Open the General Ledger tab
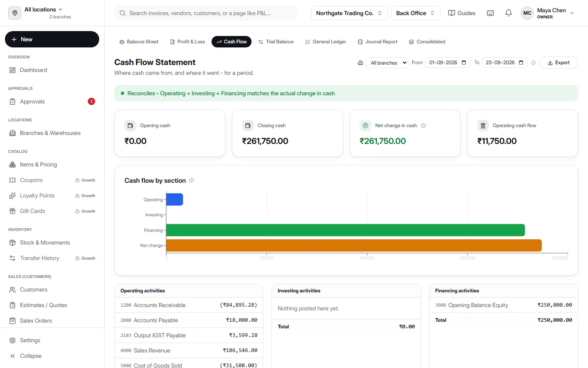Viewport: 588px width, 368px height. click(325, 42)
